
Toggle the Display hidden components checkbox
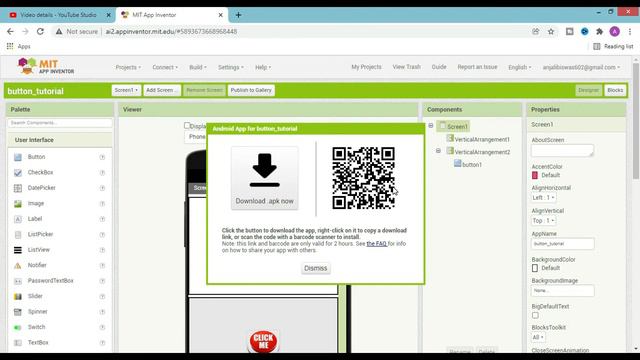point(187,125)
